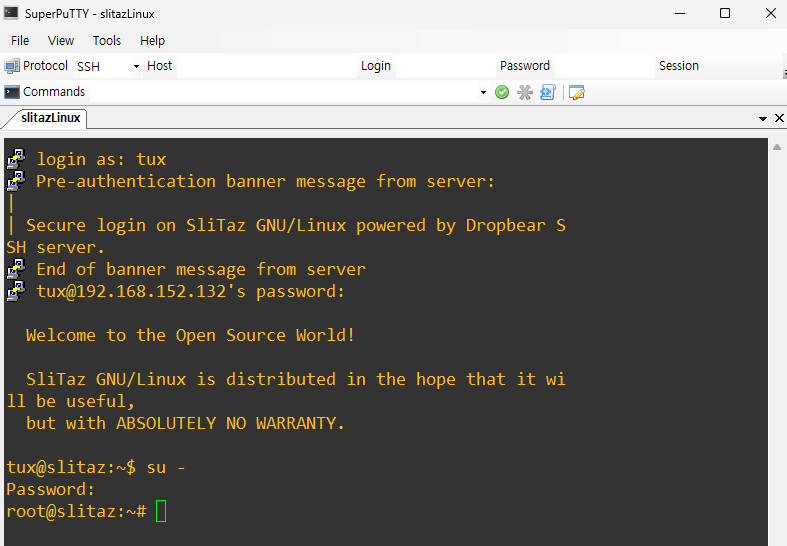
Task: Click PuTTY icon beside tux@192.168.152.132's password line
Action: point(16,291)
